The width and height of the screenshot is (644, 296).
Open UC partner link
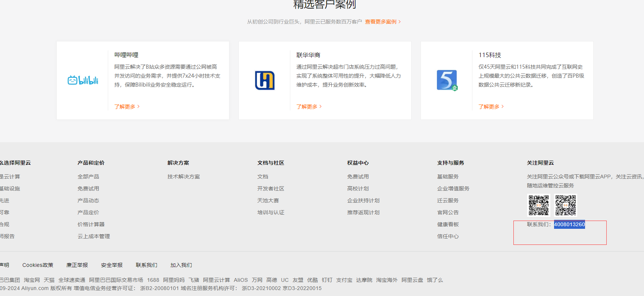pos(285,280)
